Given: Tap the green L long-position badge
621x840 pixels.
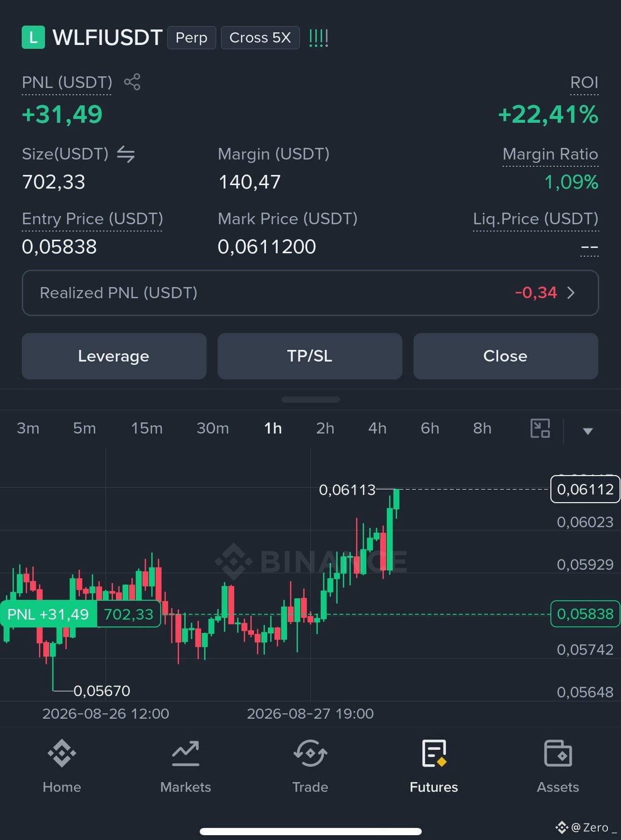Looking at the screenshot, I should tap(33, 37).
